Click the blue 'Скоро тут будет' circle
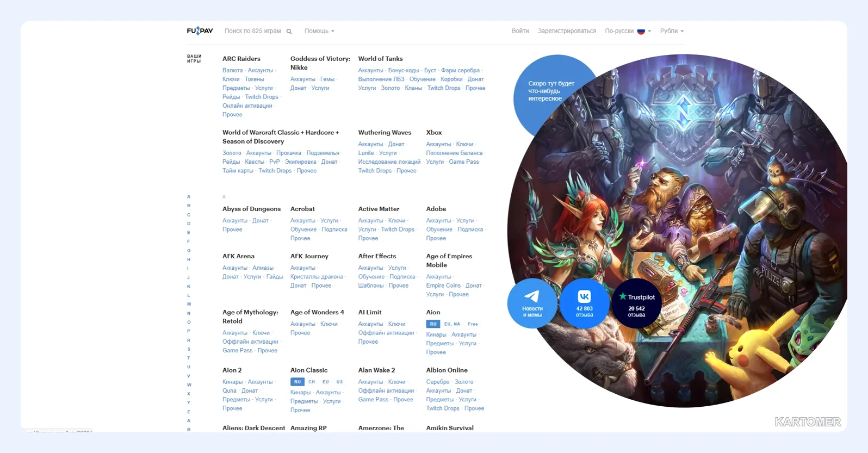 (x=551, y=91)
